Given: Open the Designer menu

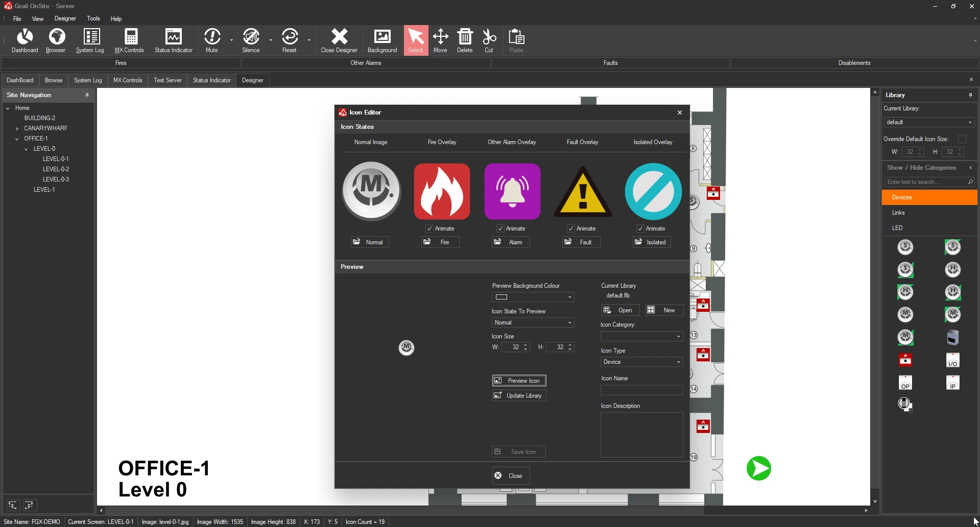Looking at the screenshot, I should tap(65, 18).
